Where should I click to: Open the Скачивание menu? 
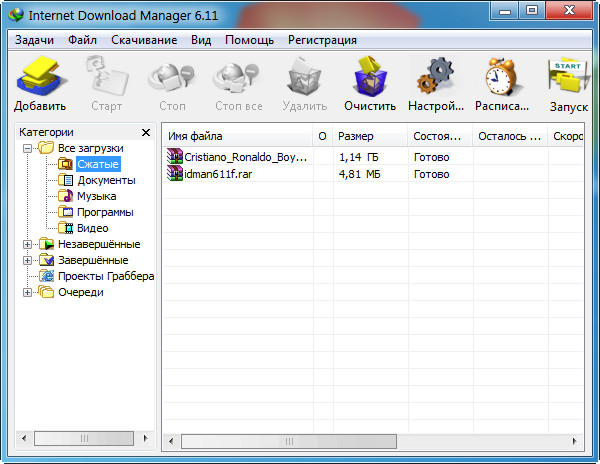(144, 40)
